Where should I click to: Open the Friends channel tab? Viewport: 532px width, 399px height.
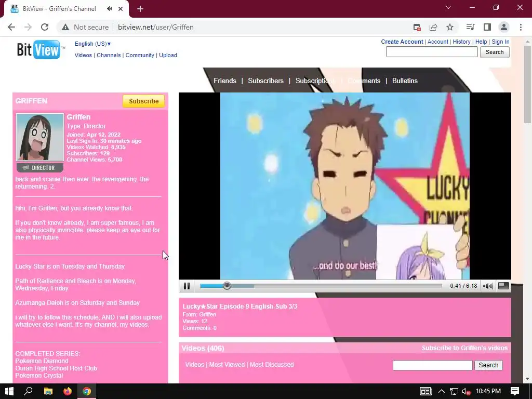[x=224, y=81]
